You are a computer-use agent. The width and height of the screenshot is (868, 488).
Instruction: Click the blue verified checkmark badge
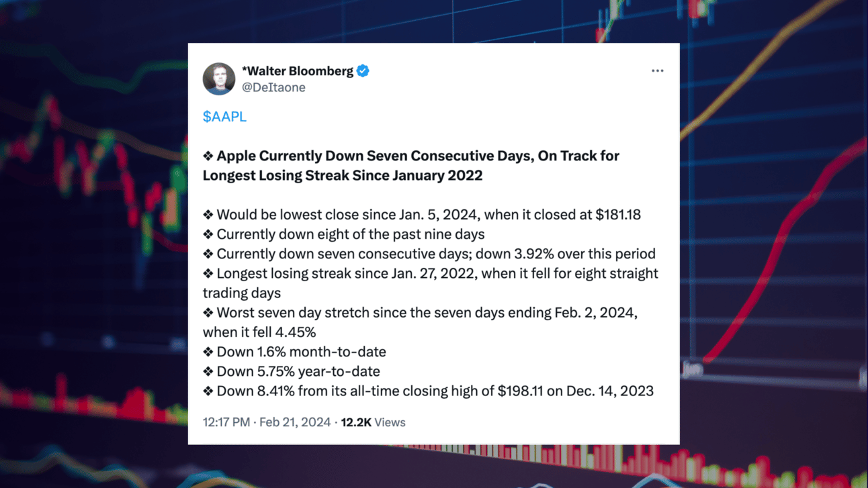[363, 70]
